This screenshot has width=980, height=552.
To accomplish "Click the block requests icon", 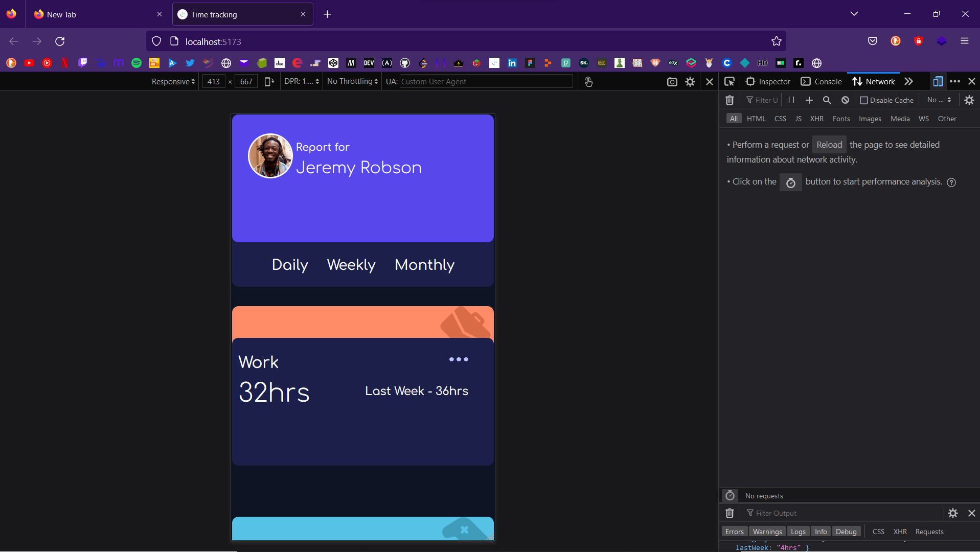I will [845, 100].
